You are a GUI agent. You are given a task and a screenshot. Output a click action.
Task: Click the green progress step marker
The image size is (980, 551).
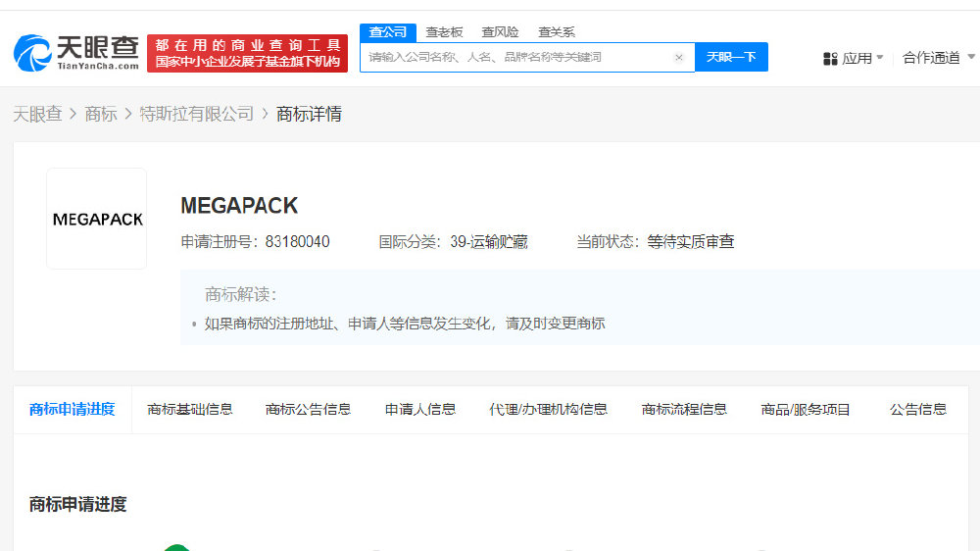[x=176, y=548]
